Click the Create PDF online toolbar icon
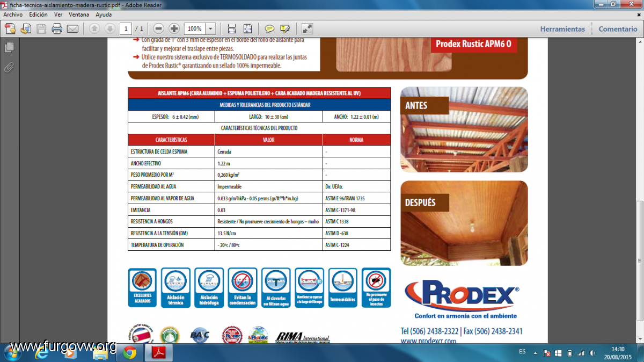The image size is (644, 362). (10, 29)
